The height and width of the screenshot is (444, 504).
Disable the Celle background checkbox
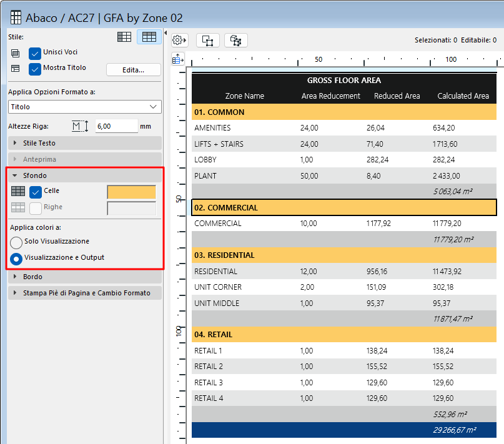point(36,191)
